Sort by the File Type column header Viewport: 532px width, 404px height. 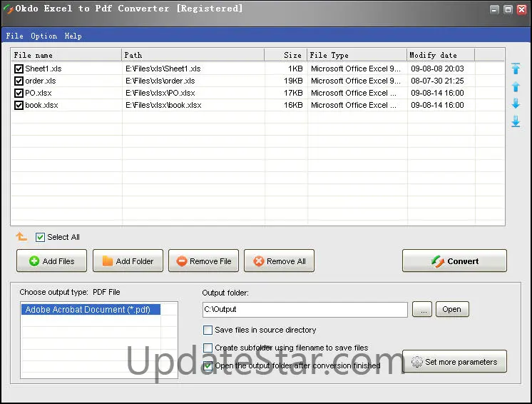pos(357,55)
